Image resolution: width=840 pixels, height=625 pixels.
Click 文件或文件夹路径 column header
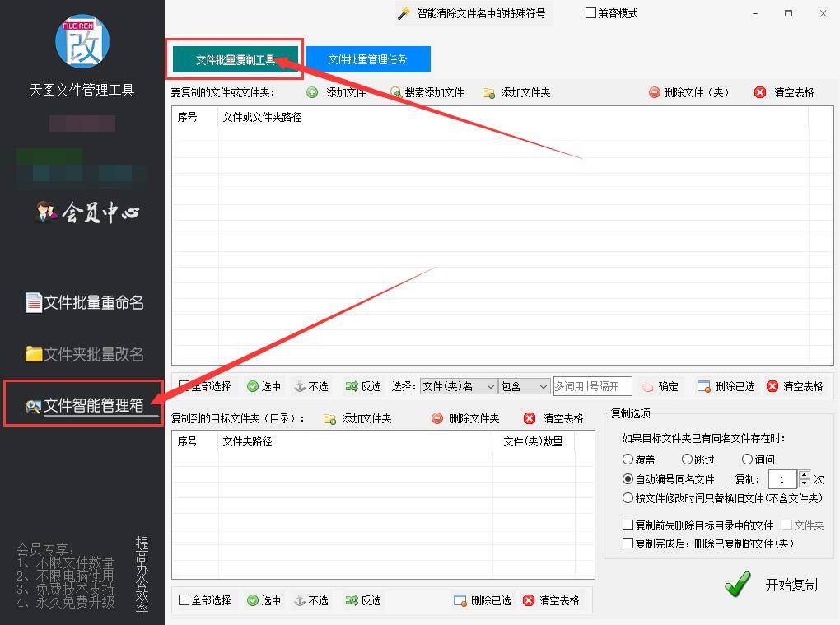(x=262, y=117)
